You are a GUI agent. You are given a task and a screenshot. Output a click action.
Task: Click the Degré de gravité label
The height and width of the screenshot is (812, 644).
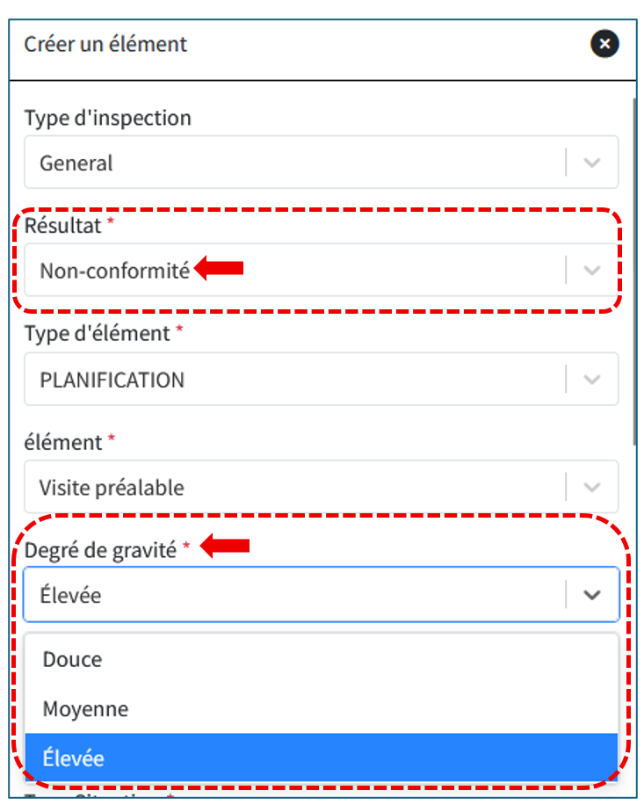pos(102,549)
